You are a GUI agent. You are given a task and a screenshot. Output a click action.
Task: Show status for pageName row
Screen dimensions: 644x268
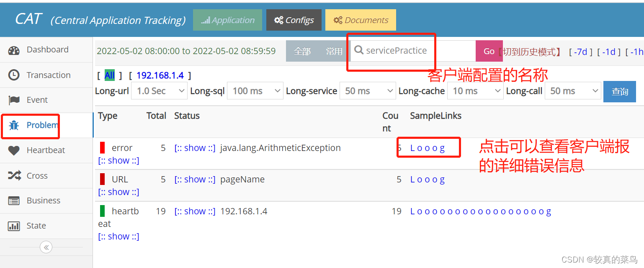click(x=195, y=180)
